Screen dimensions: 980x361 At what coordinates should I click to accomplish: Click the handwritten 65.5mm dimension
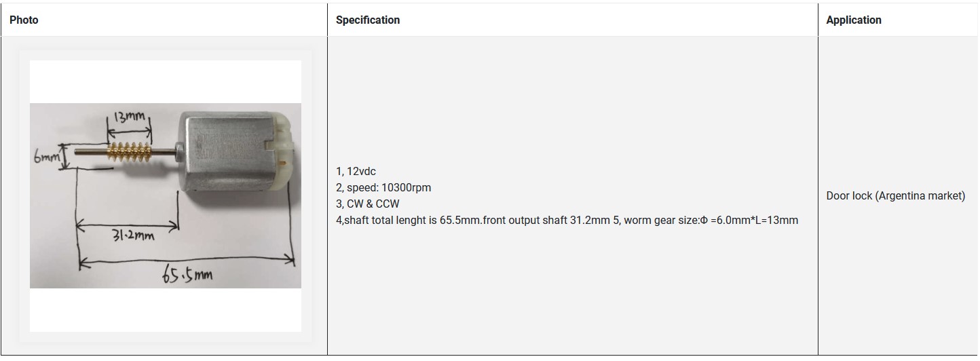(187, 275)
